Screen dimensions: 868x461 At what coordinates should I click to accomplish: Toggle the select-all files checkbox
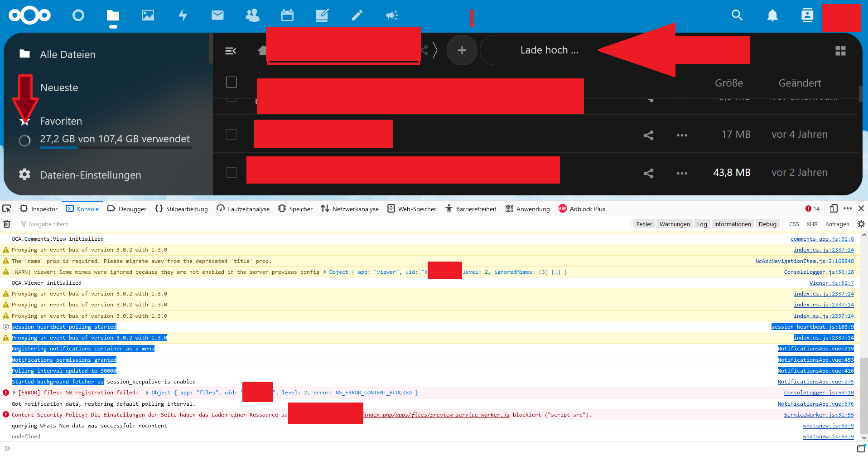click(231, 82)
